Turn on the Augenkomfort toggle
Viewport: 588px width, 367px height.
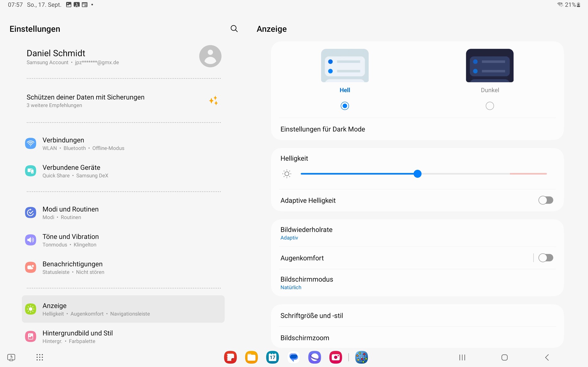pyautogui.click(x=545, y=258)
